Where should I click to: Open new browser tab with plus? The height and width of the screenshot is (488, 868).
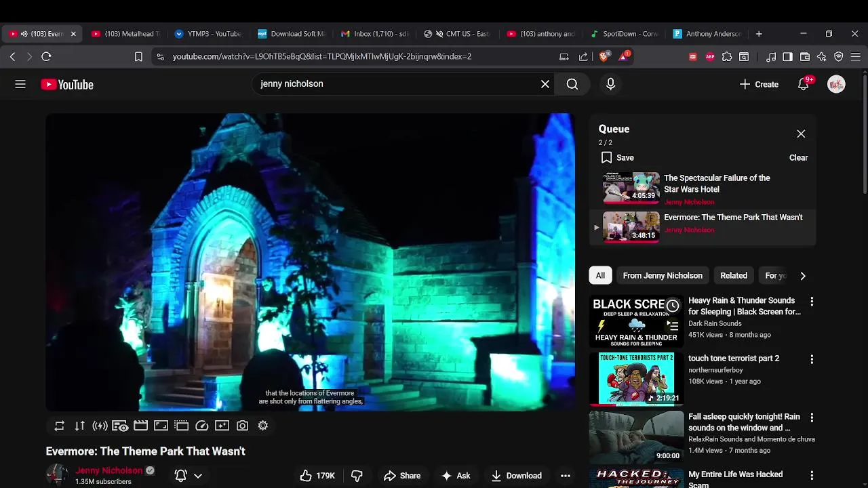click(759, 34)
